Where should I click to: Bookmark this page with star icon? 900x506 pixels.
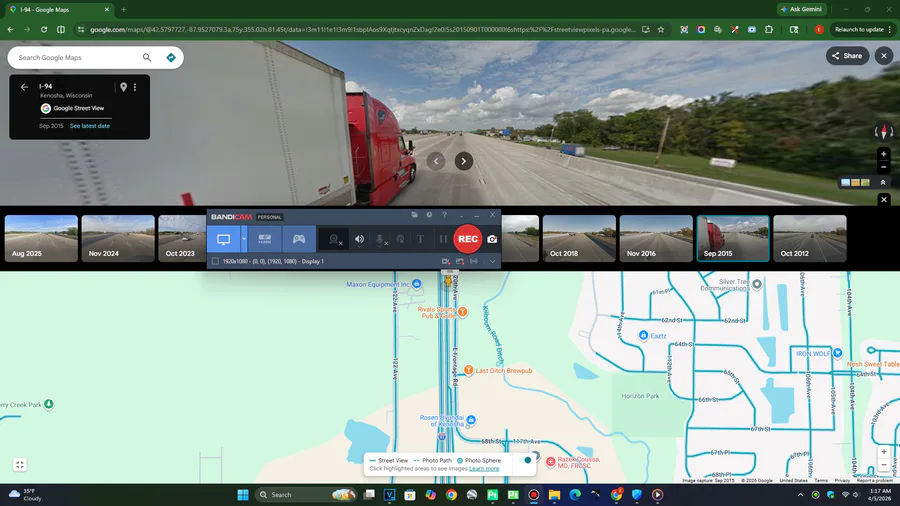pyautogui.click(x=661, y=29)
